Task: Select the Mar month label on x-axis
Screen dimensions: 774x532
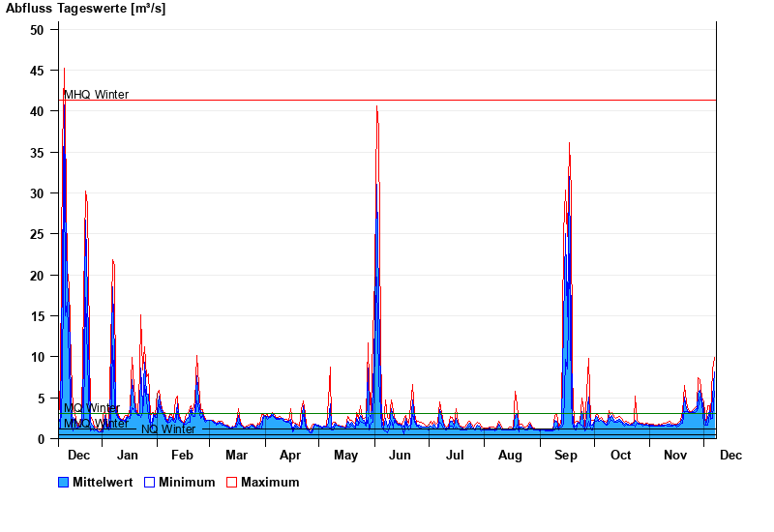Action: pos(236,455)
